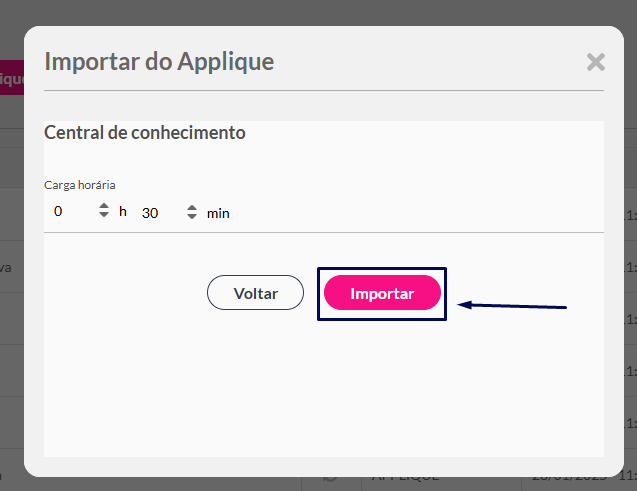Image resolution: width=637 pixels, height=491 pixels.
Task: Close the Importar do Applique dialog
Action: pyautogui.click(x=596, y=62)
